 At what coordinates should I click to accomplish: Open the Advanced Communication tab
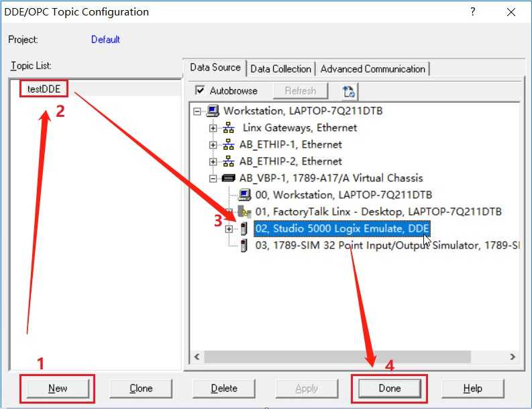372,69
